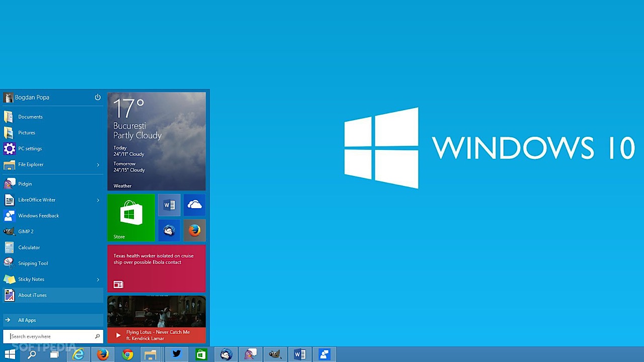Screen dimensions: 644x362
Task: Launch Firefox from the taskbar
Action: (103, 354)
